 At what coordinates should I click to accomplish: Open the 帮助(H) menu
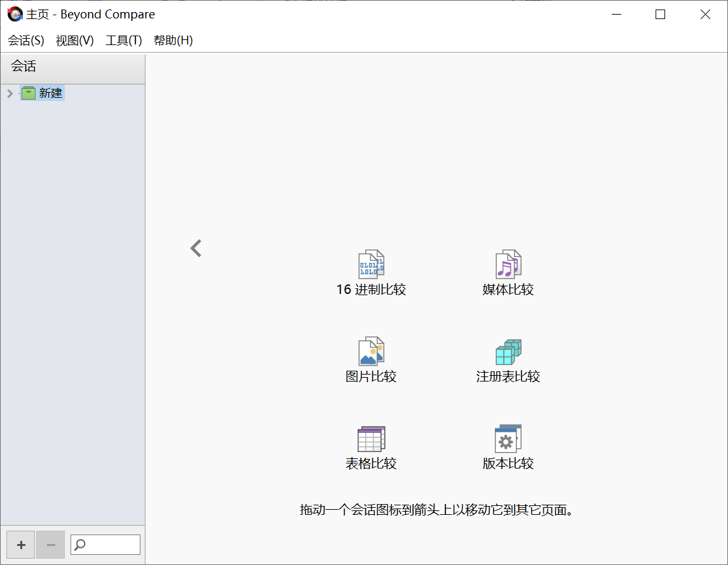[173, 41]
